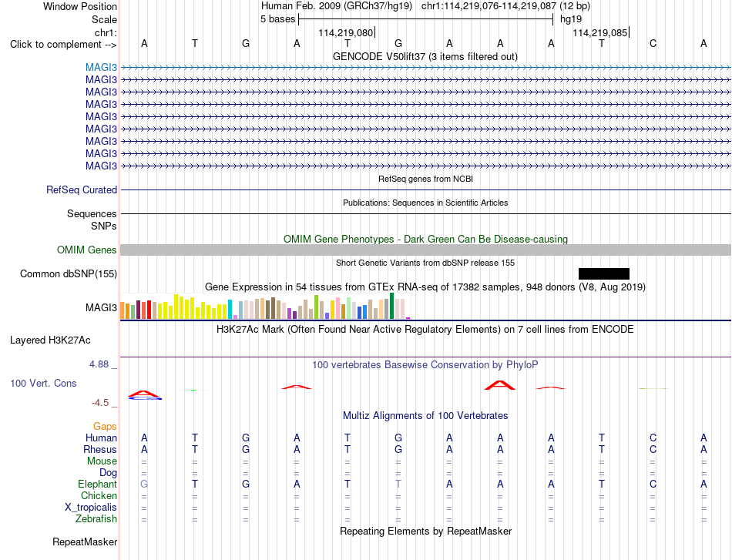Click the C base in the chr1 sequence row

pos(653,43)
